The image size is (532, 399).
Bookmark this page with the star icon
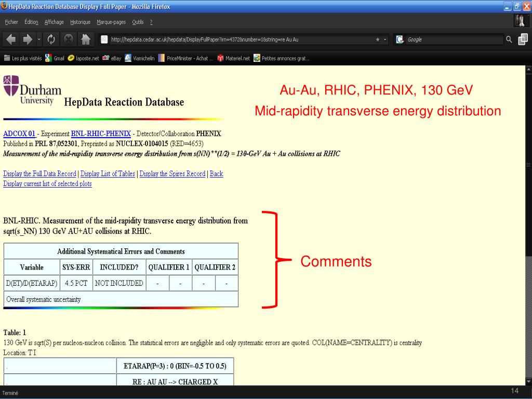[377, 39]
